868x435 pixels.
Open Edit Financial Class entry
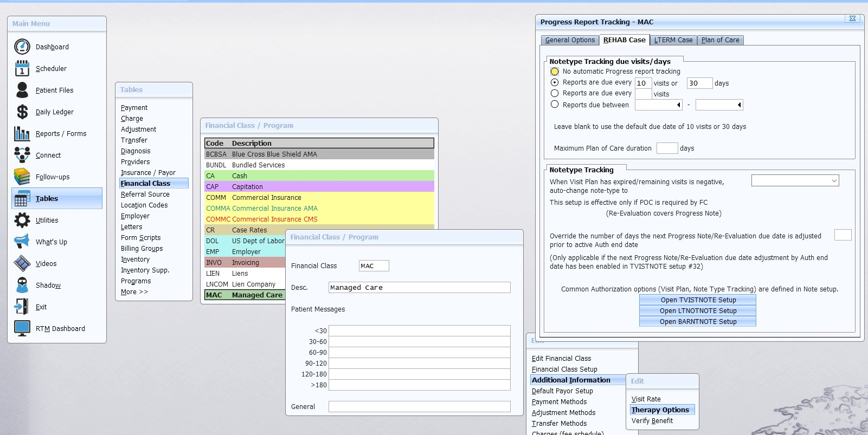(x=561, y=358)
